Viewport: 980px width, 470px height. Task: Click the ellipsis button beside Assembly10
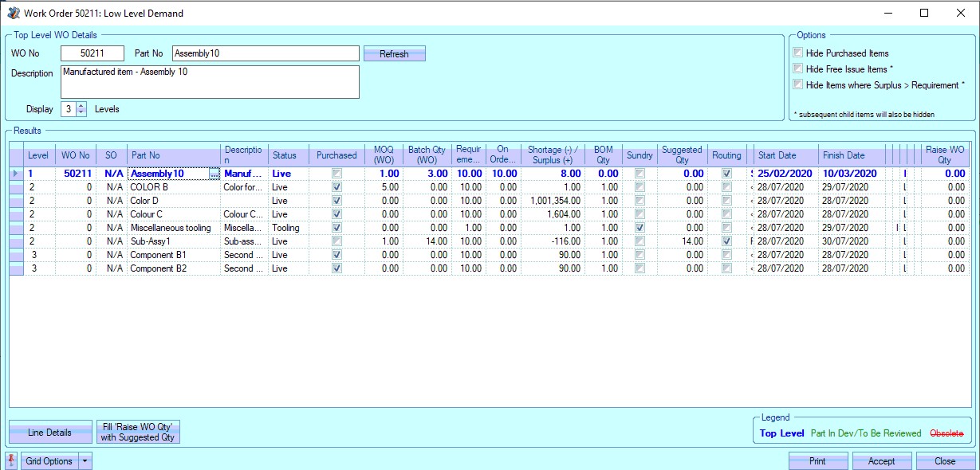pos(214,174)
